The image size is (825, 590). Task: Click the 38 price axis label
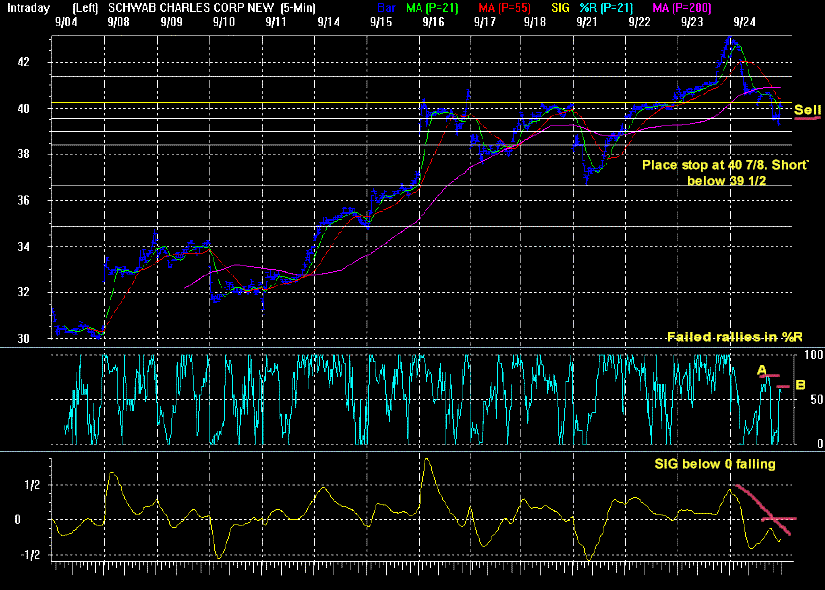23,154
